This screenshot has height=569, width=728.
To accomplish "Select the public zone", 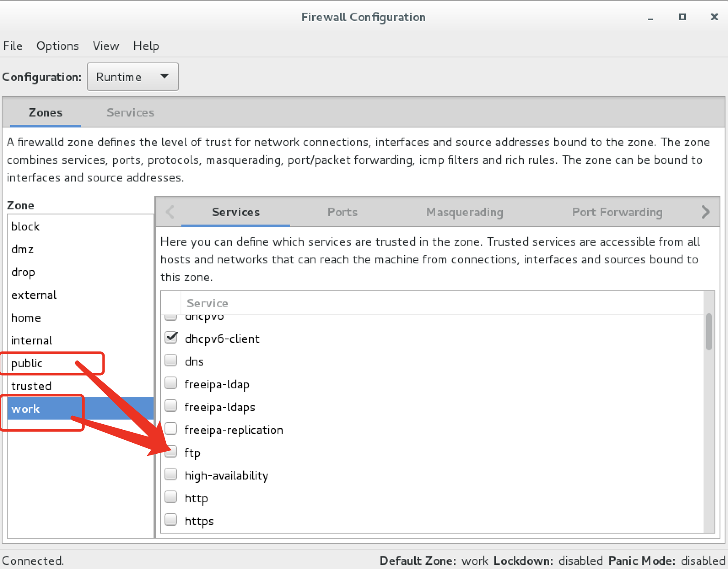I will click(x=27, y=363).
